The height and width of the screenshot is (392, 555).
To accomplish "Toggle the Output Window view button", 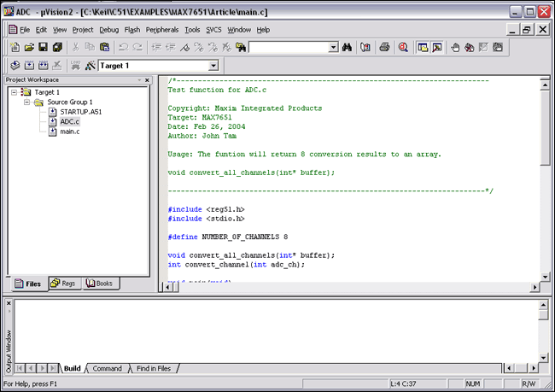I will click(x=436, y=47).
